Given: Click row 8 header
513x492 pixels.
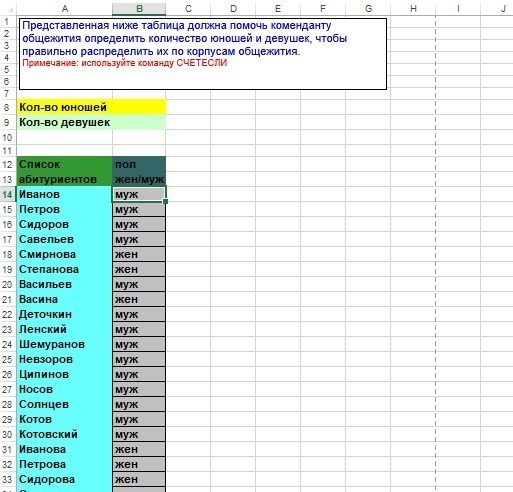Looking at the screenshot, I should [x=7, y=107].
